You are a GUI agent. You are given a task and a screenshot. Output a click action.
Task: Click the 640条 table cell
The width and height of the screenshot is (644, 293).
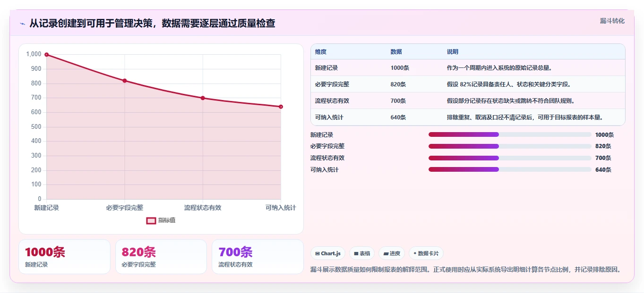[398, 117]
